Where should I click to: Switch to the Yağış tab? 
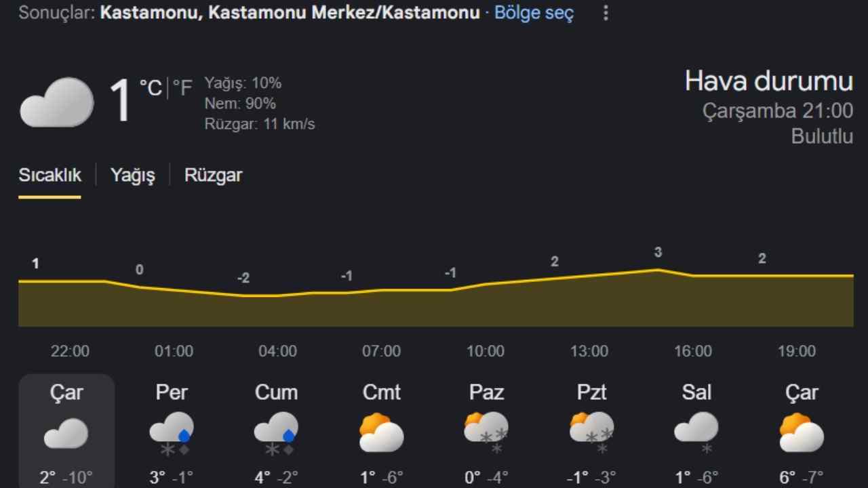tap(133, 176)
